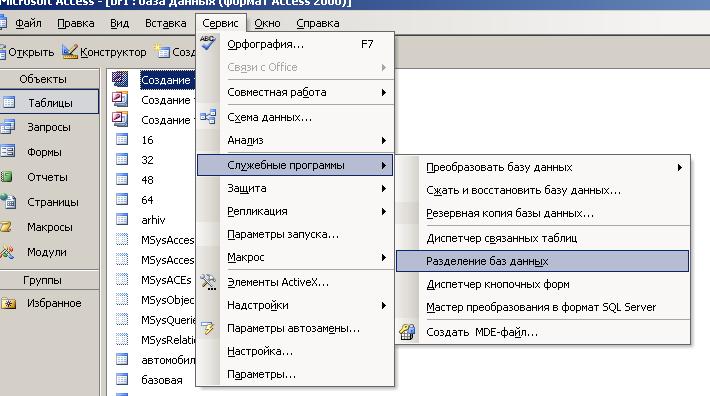Open the Вставка menu
Image resolution: width=710 pixels, height=396 pixels.
[166, 23]
